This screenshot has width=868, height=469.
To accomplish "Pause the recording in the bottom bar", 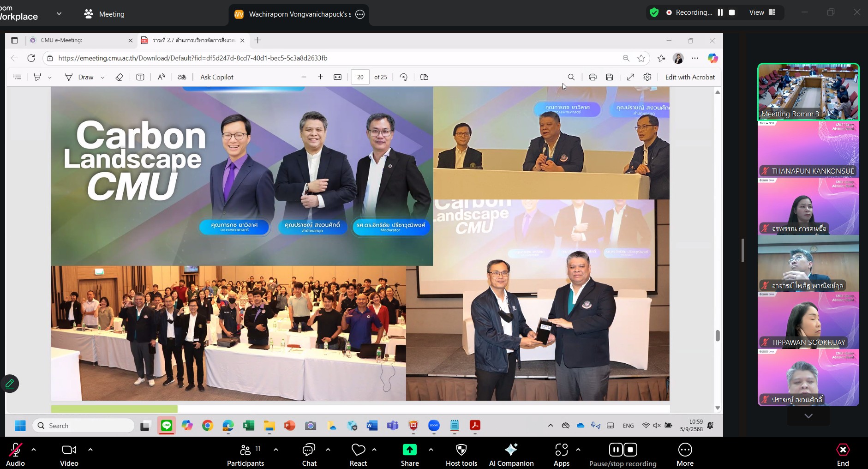I will pyautogui.click(x=616, y=450).
